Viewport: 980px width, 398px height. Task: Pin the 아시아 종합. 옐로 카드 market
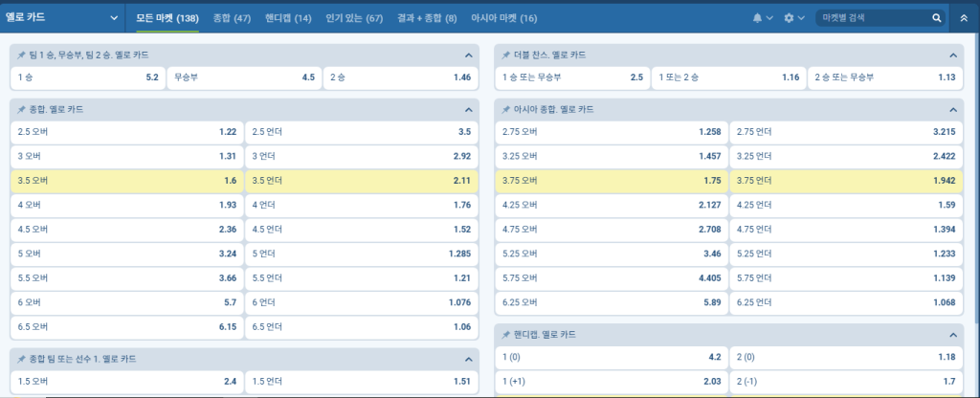point(504,110)
